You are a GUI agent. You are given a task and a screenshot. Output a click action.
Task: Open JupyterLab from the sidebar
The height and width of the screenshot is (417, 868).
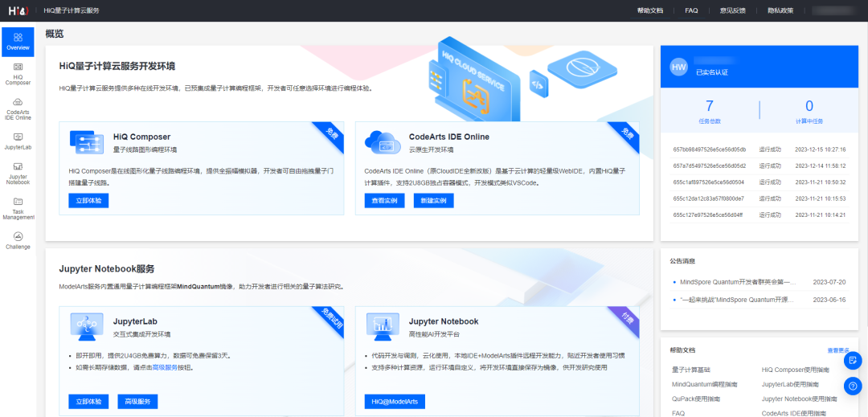[18, 141]
